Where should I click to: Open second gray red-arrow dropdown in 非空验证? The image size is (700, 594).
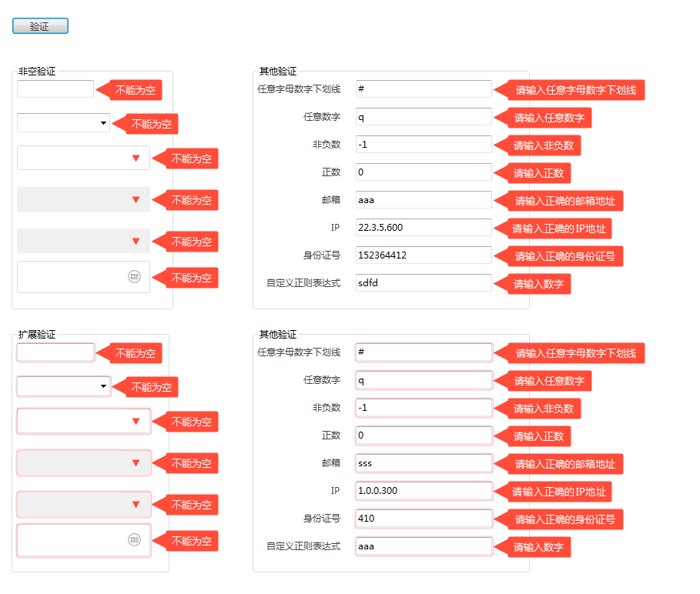click(x=83, y=241)
